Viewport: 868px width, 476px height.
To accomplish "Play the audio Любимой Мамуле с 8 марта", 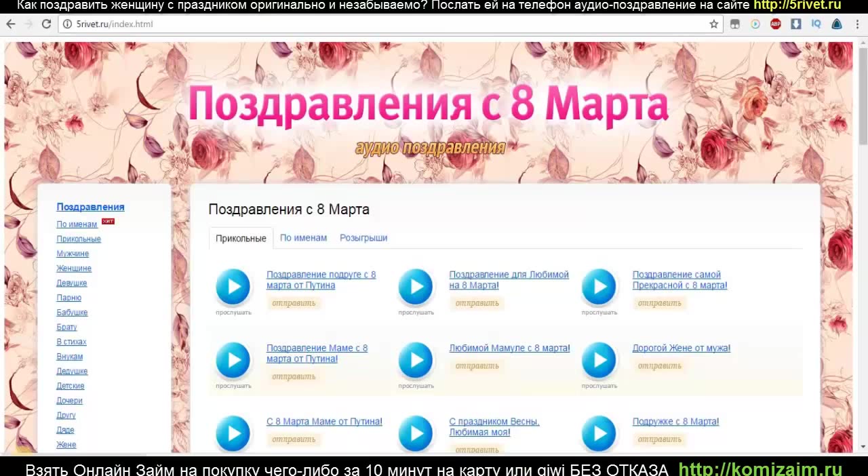I will (x=416, y=359).
